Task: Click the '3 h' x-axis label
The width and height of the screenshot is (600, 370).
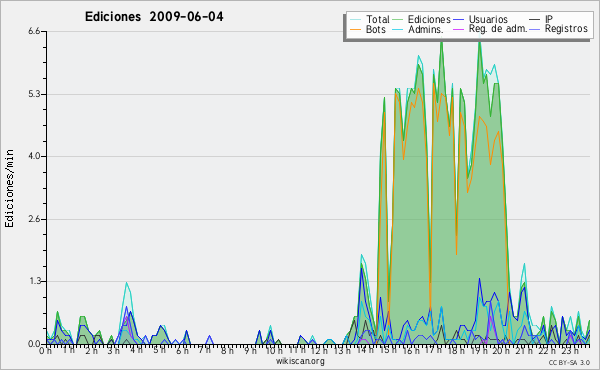Action: click(114, 351)
